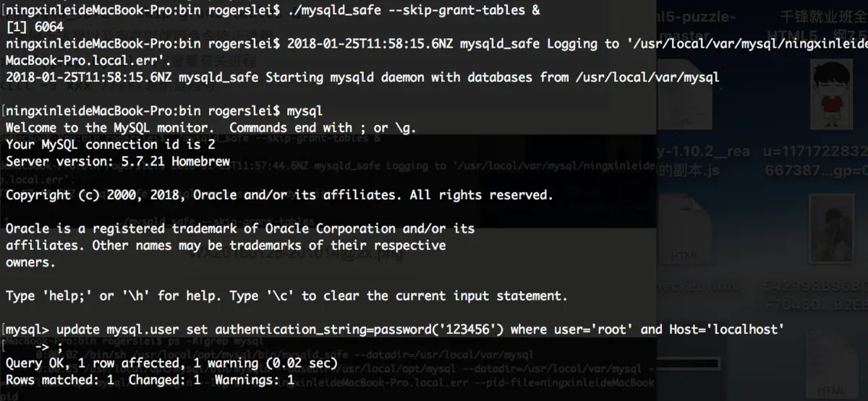Click the Welcome to the MySQL monitor line

[x=210, y=127]
